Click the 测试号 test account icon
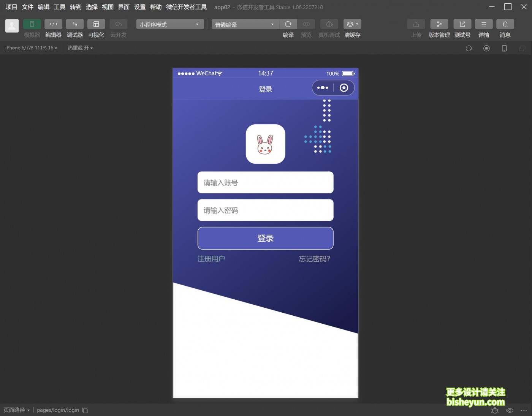Screen dimensions: 532x416 tap(462, 24)
